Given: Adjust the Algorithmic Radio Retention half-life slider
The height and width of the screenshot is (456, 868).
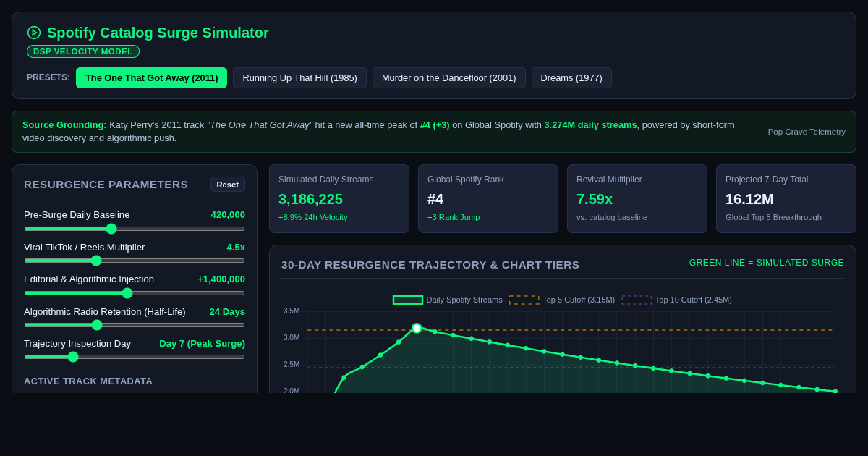Looking at the screenshot, I should (135, 325).
